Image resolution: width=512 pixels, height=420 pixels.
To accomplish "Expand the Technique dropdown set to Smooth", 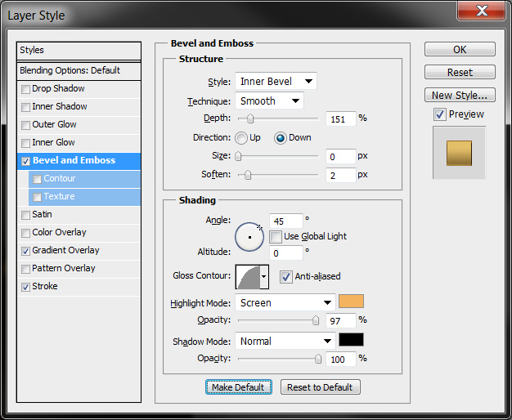I will click(x=269, y=101).
